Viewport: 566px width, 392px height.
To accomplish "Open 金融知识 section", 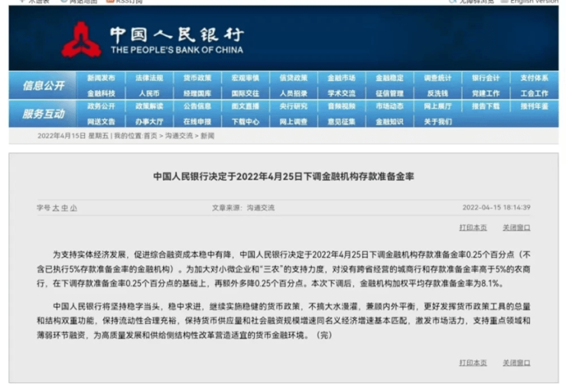I will 389,121.
